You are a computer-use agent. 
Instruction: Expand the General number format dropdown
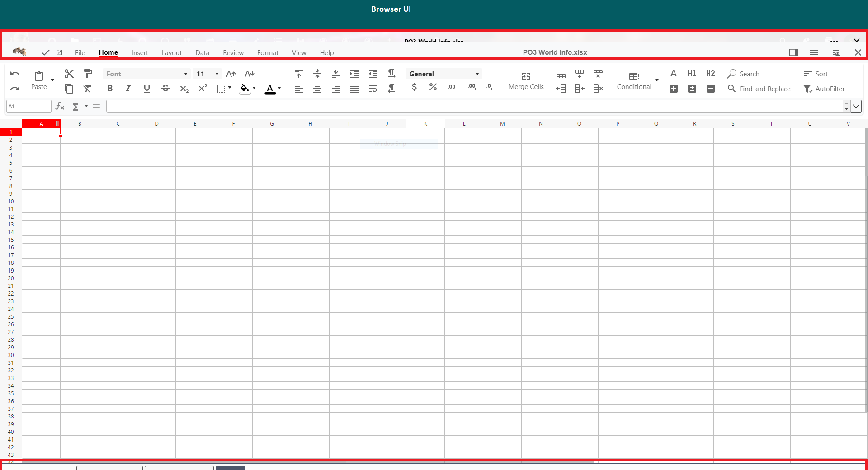(x=477, y=74)
